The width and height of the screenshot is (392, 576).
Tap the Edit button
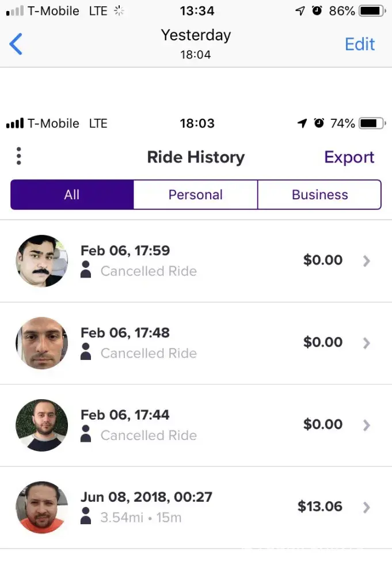click(360, 44)
